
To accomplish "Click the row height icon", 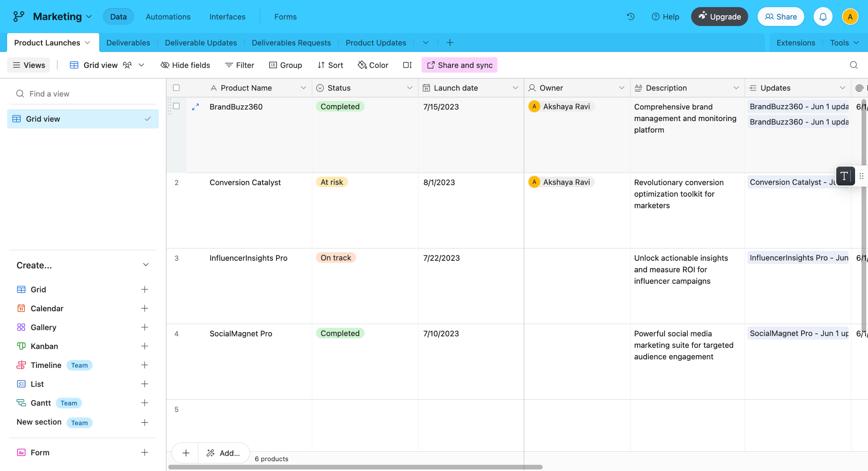I will tap(407, 65).
